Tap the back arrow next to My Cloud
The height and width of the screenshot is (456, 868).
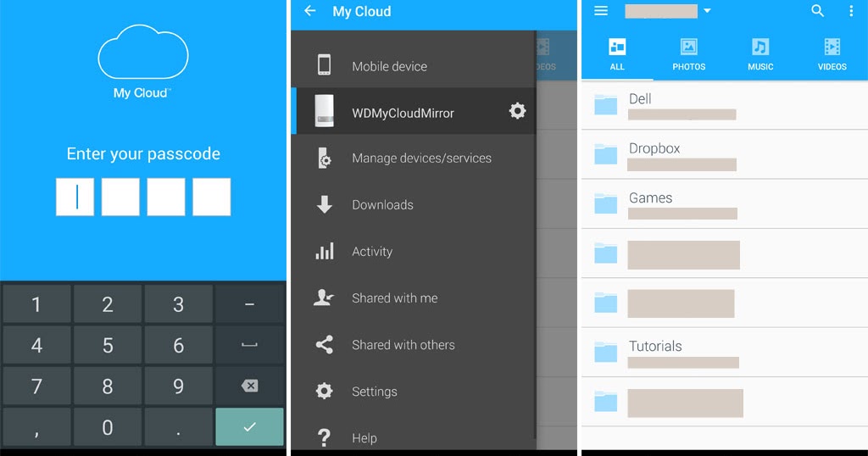pos(310,11)
